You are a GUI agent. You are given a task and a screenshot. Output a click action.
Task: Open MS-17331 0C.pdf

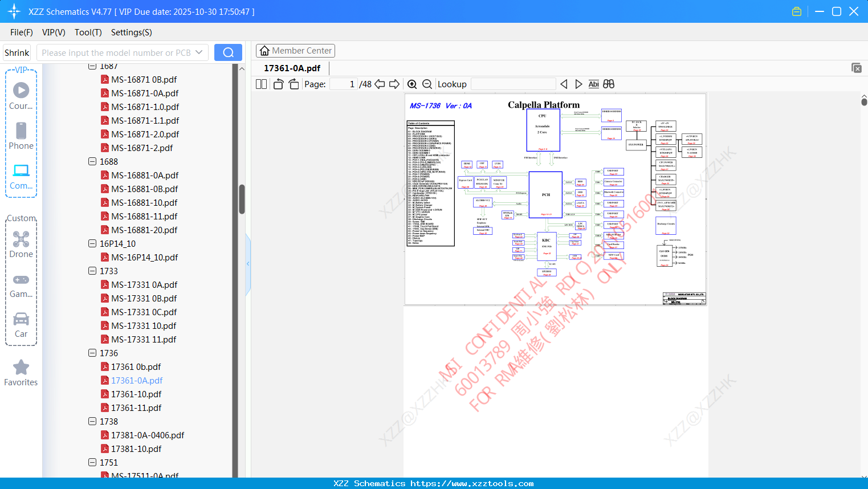click(144, 312)
